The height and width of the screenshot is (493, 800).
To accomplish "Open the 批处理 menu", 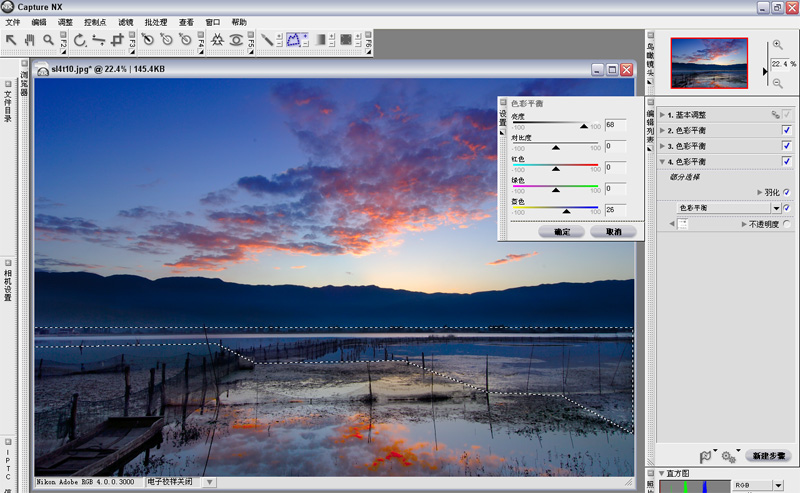I will click(x=156, y=22).
